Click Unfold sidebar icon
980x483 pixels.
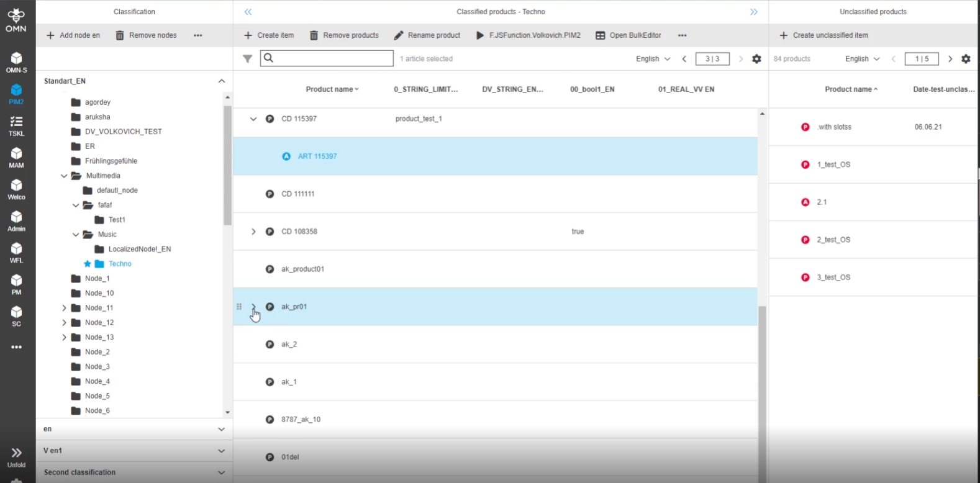(x=16, y=456)
